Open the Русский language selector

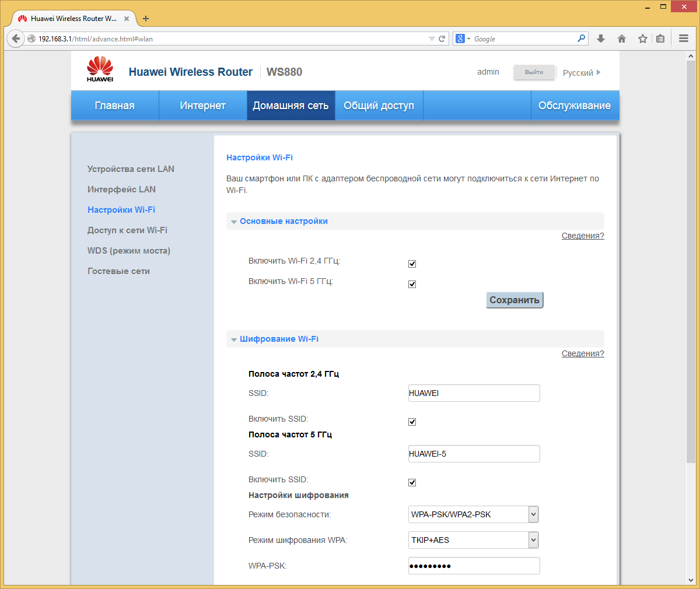582,73
